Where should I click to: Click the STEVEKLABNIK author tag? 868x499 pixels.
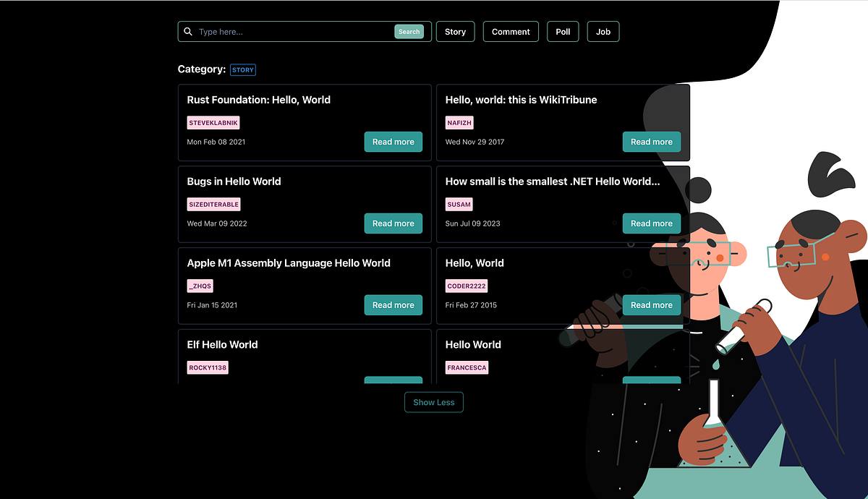pos(213,122)
